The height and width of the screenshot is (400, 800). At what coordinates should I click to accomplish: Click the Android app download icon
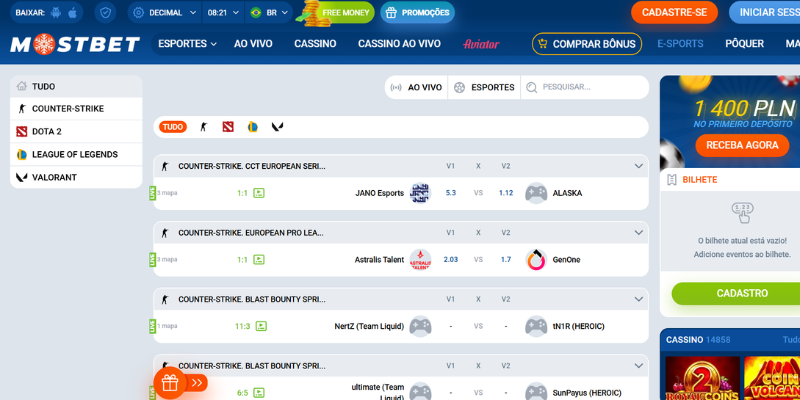[54, 13]
